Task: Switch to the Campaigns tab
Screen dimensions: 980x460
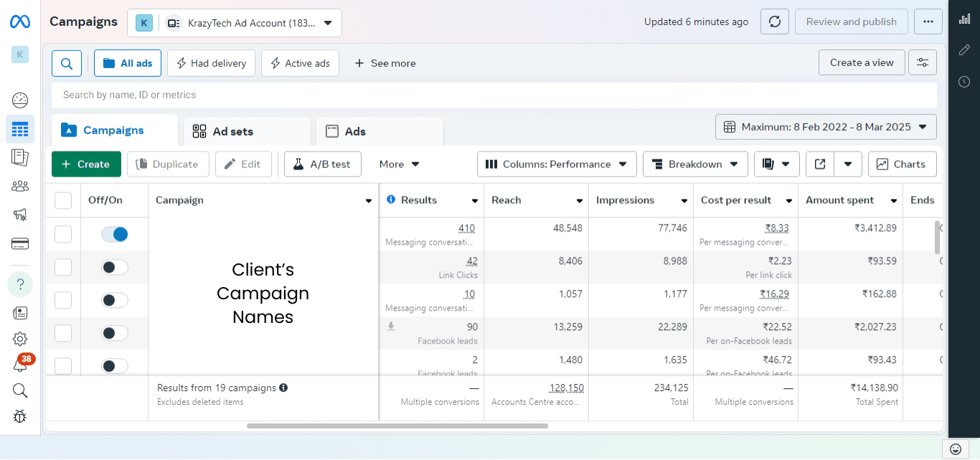Action: click(114, 131)
